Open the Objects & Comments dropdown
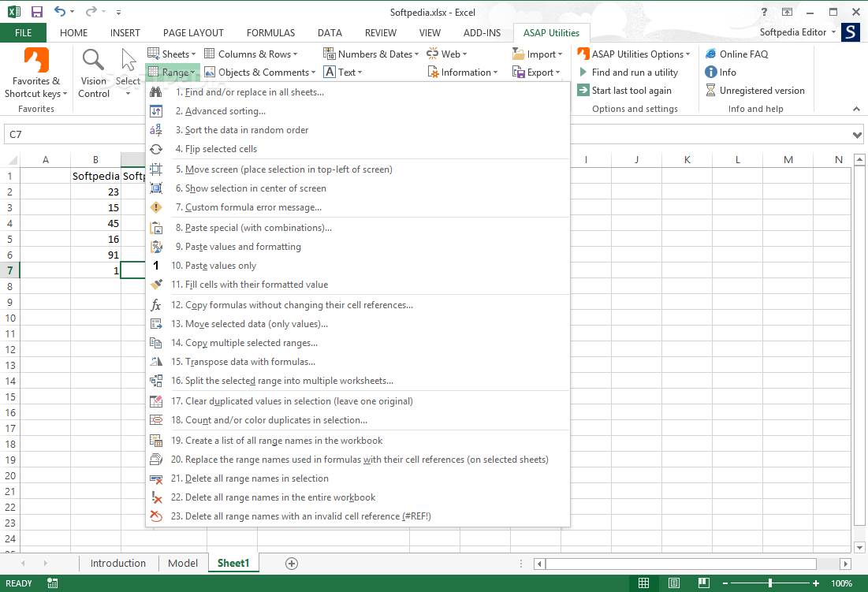This screenshot has height=592, width=868. coord(259,72)
